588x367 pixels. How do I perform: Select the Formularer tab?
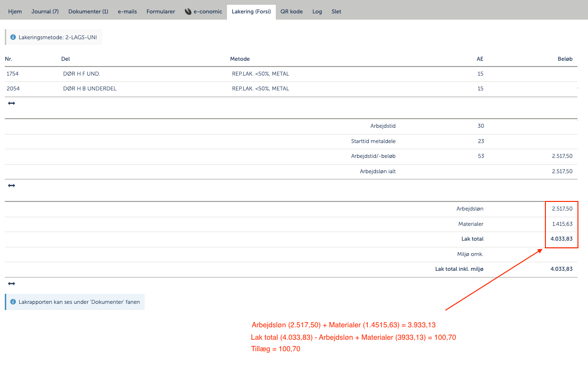[161, 11]
